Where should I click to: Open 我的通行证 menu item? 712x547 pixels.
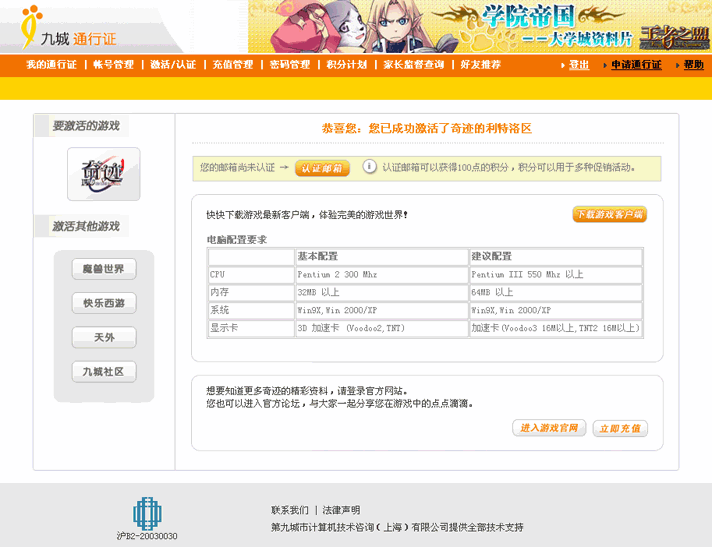pos(51,65)
